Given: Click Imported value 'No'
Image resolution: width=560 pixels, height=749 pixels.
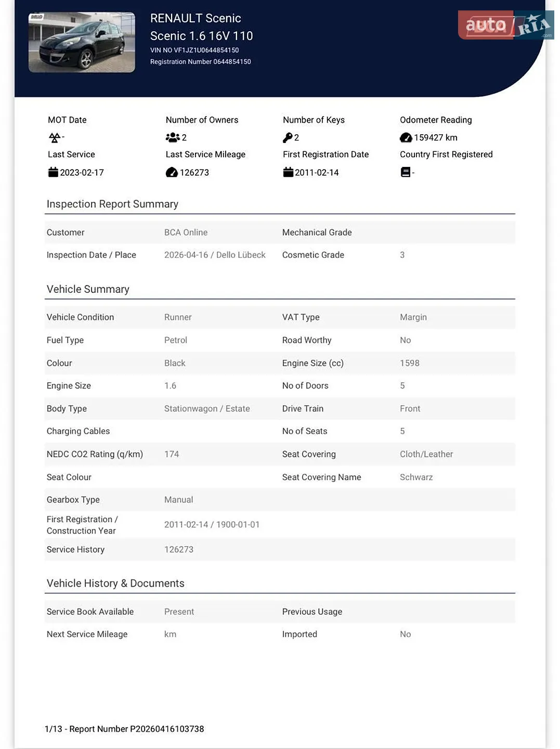Looking at the screenshot, I should (406, 635).
